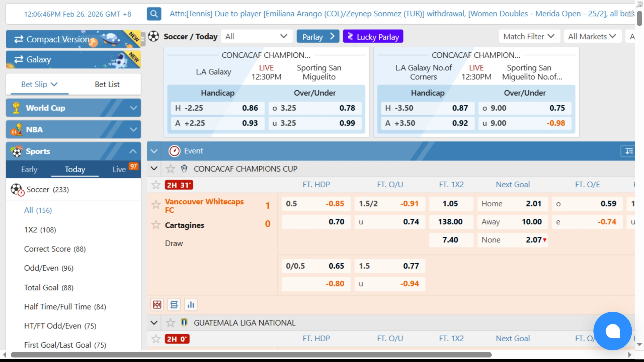Favorite the CONCACAF Champions Cup league star
The width and height of the screenshot is (644, 362).
(x=170, y=169)
